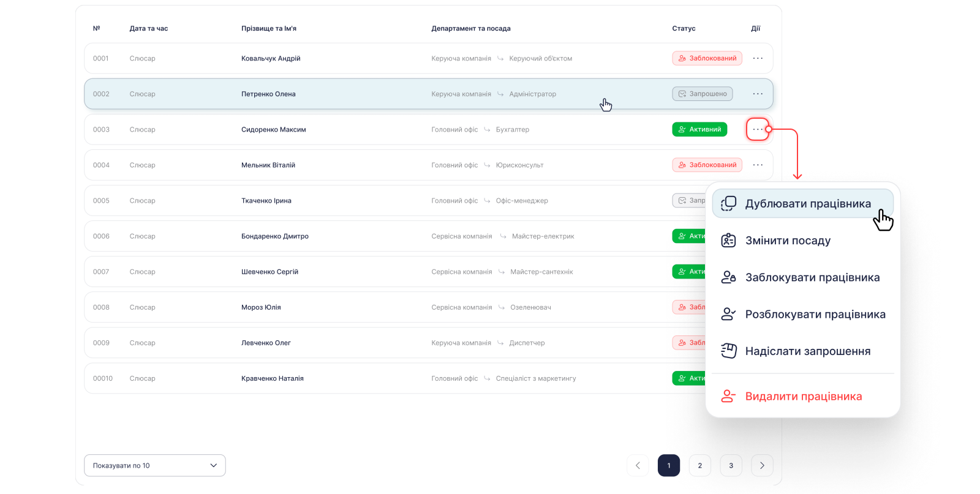Switch to page 3
The image size is (980, 494).
click(731, 465)
